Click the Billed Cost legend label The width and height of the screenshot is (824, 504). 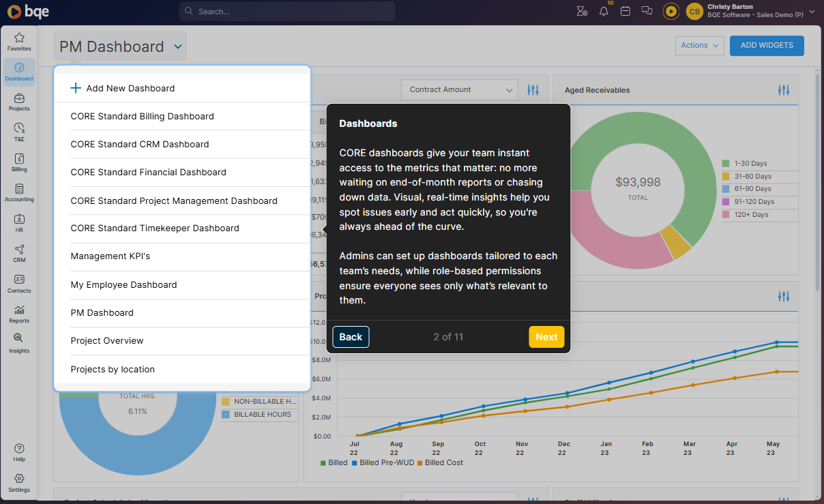444,463
